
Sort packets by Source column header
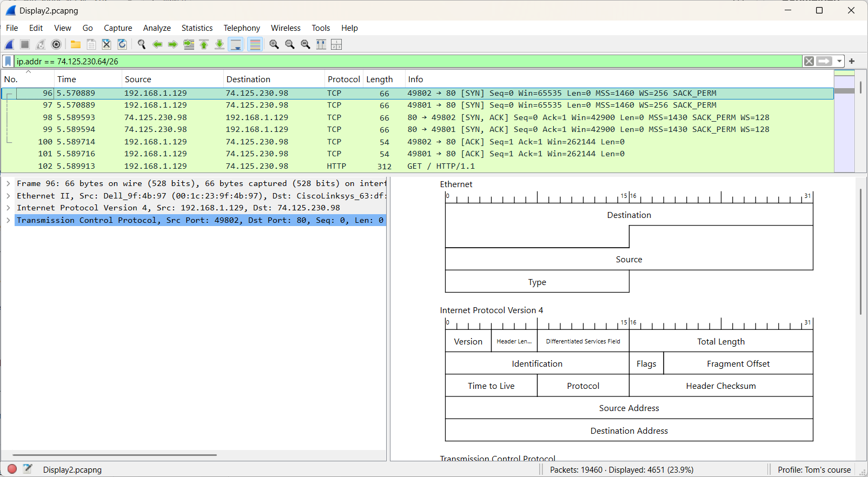click(x=173, y=79)
